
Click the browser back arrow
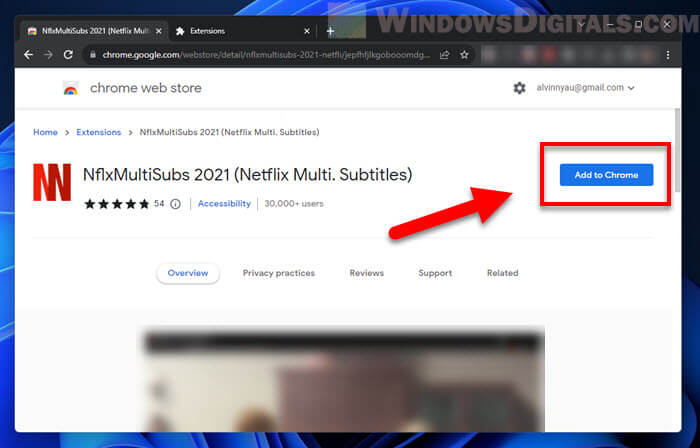[x=29, y=54]
